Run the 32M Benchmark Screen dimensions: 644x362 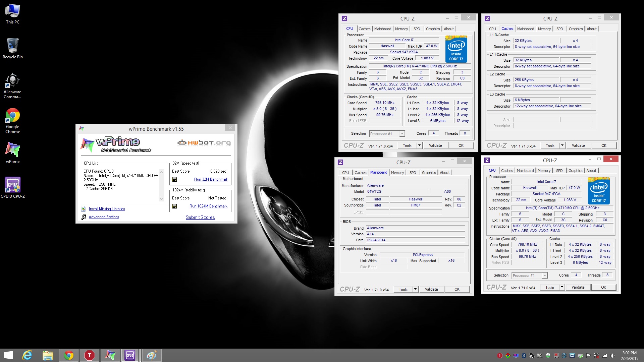click(x=211, y=179)
